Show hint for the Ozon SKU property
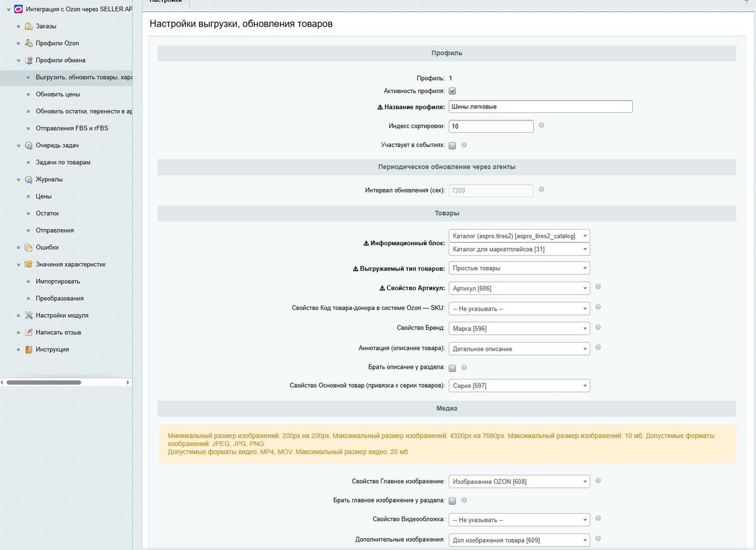The image size is (756, 550). click(598, 307)
